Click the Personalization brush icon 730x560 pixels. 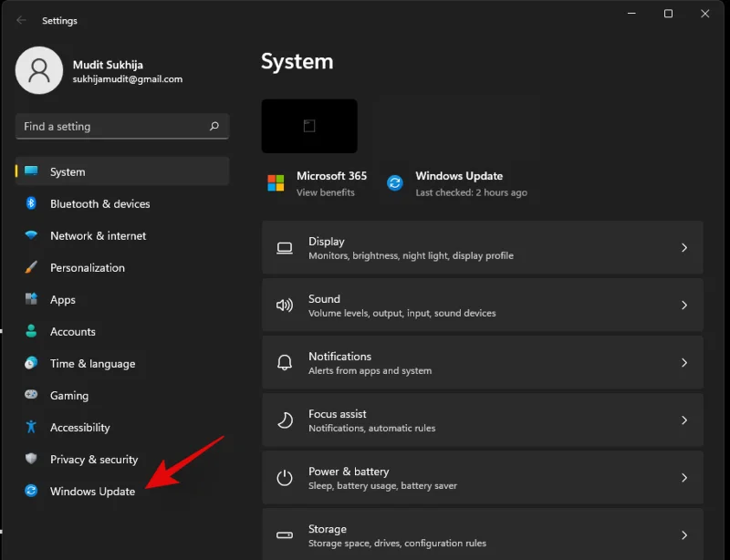(x=30, y=268)
